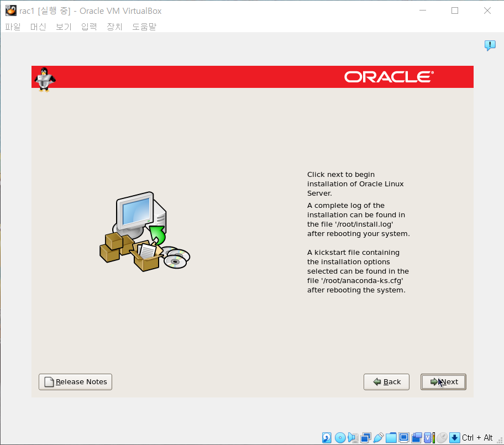Click the network adapters status icon
Image resolution: width=504 pixels, height=445 pixels.
point(366,438)
